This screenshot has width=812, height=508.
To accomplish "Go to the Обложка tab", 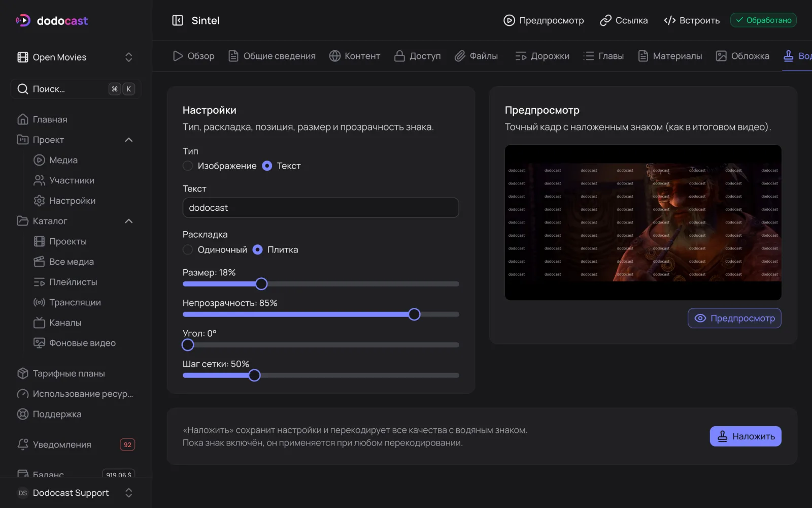I will pyautogui.click(x=742, y=56).
